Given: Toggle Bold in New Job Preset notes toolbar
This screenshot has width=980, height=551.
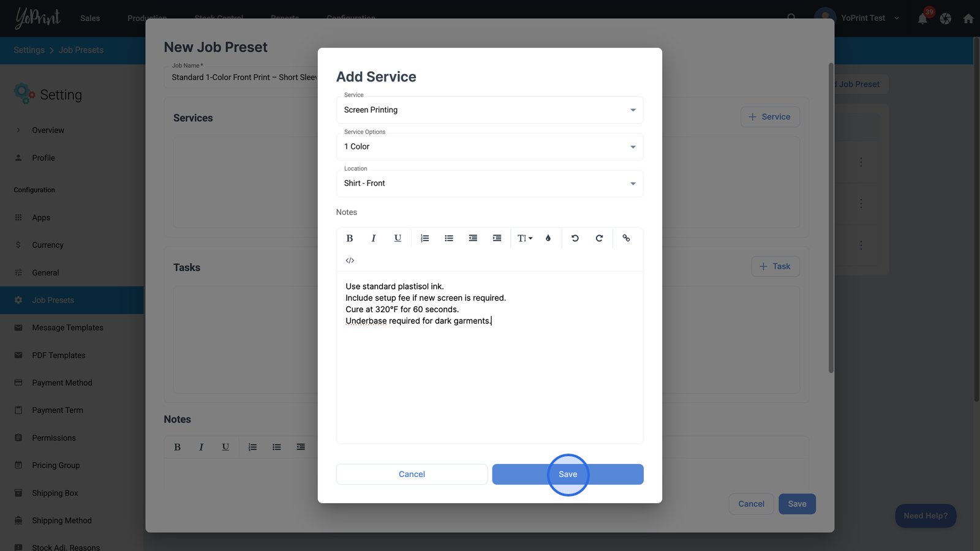Looking at the screenshot, I should tap(177, 447).
